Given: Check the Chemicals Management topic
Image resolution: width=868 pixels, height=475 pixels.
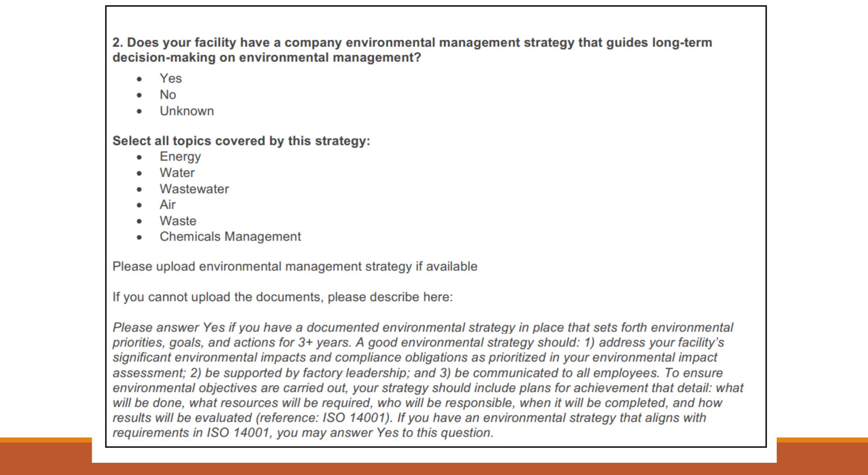Looking at the screenshot, I should pos(230,237).
